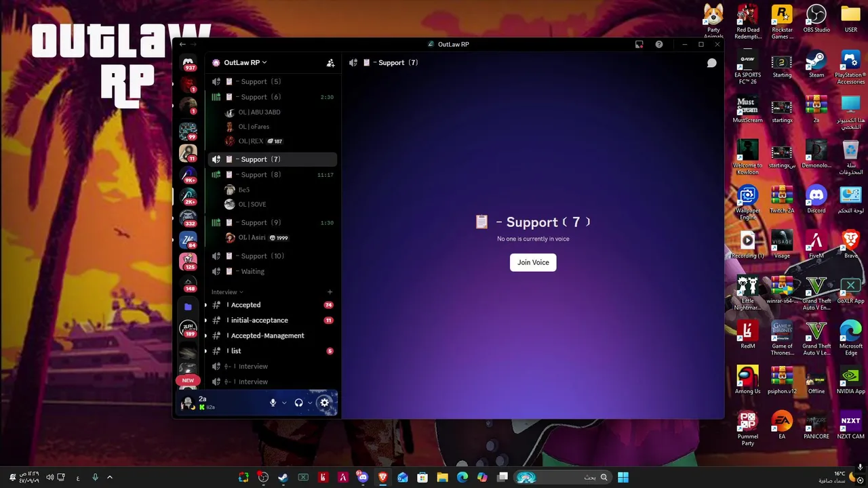Open the RedM desktop shortcut
The height and width of the screenshot is (488, 868).
pos(747,335)
